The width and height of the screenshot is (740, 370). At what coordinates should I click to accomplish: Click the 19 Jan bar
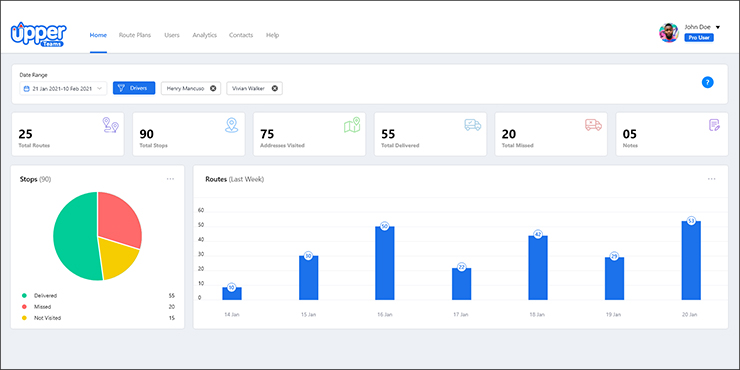click(x=614, y=278)
